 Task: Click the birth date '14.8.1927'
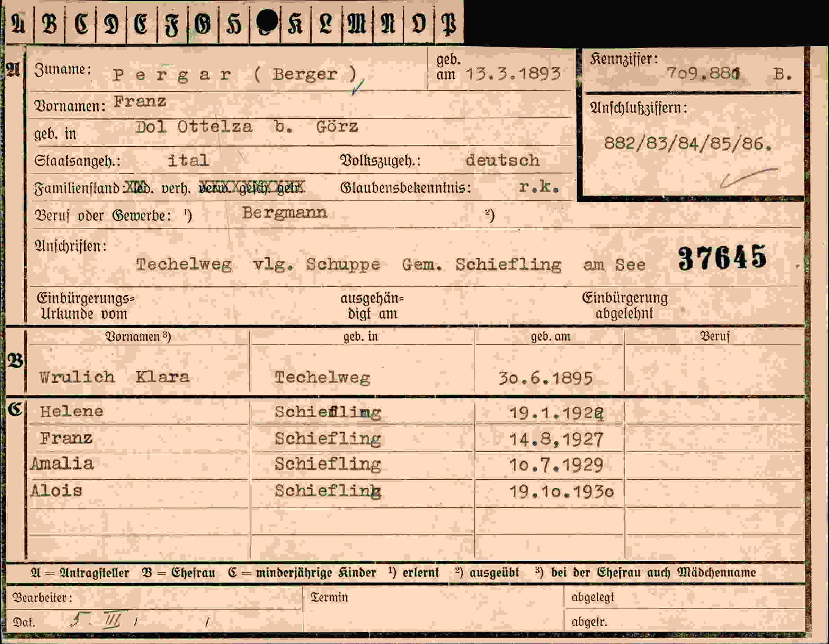pos(556,440)
